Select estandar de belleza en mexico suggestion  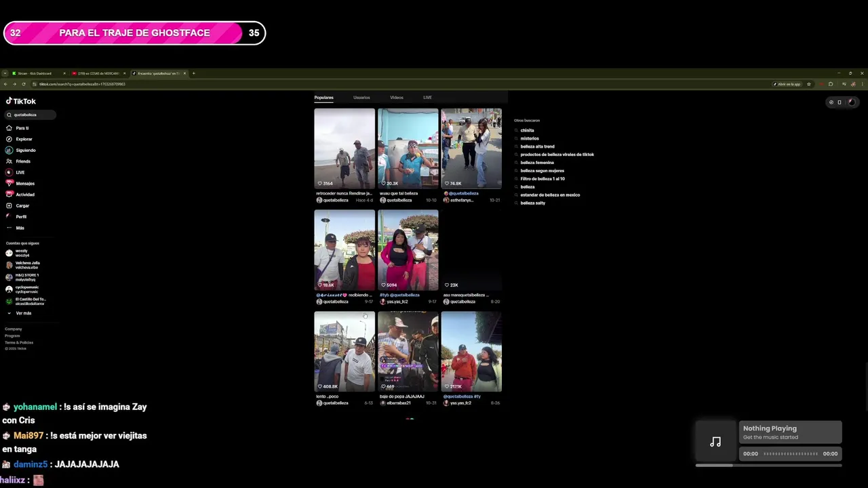coord(550,195)
